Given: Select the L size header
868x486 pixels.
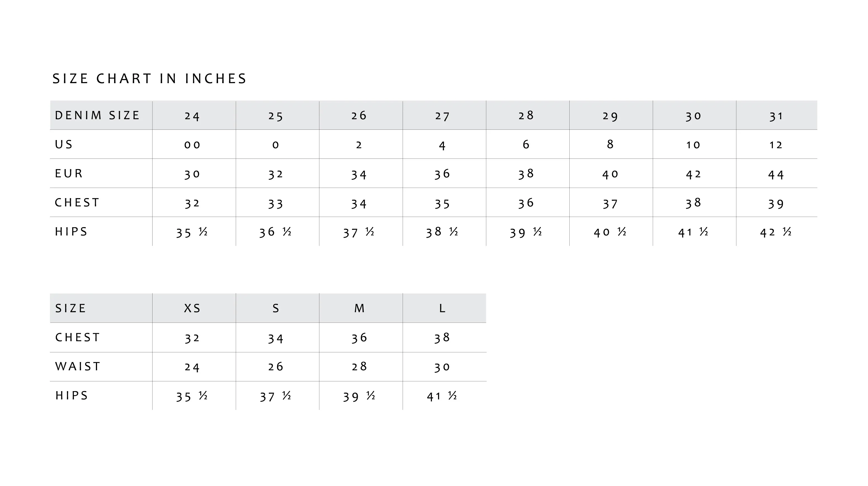Looking at the screenshot, I should tap(442, 308).
